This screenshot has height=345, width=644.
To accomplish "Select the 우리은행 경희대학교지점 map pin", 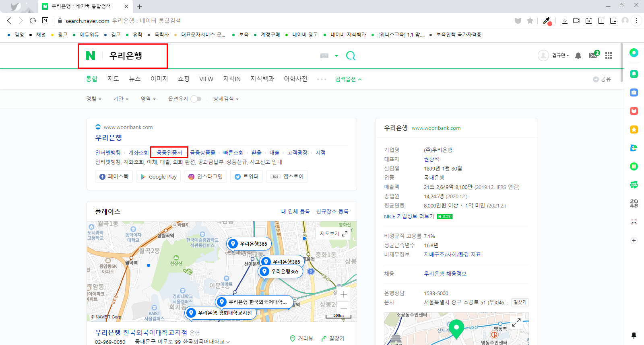I will 221,313.
